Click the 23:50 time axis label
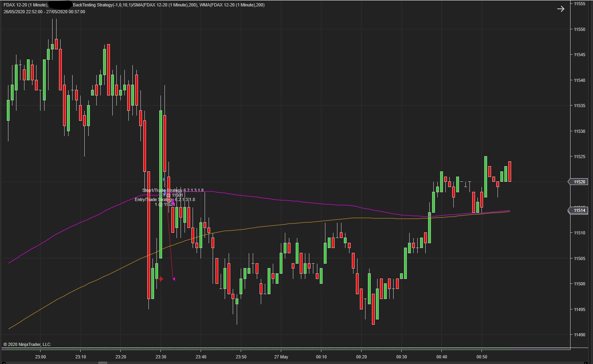 point(241,357)
